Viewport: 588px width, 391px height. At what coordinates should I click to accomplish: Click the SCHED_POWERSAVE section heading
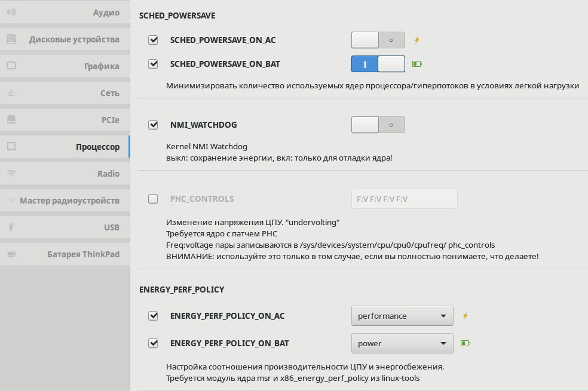click(x=177, y=16)
